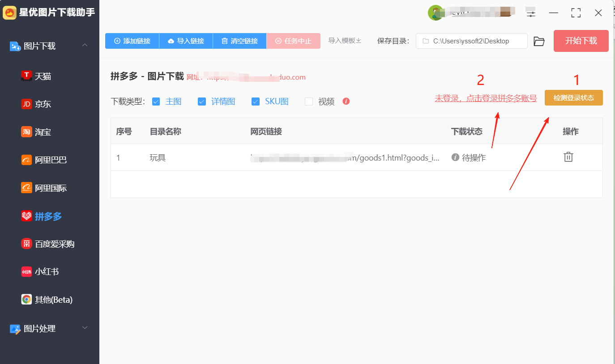This screenshot has height=364, width=615.
Task: Click the 任务中止 button
Action: tap(293, 41)
